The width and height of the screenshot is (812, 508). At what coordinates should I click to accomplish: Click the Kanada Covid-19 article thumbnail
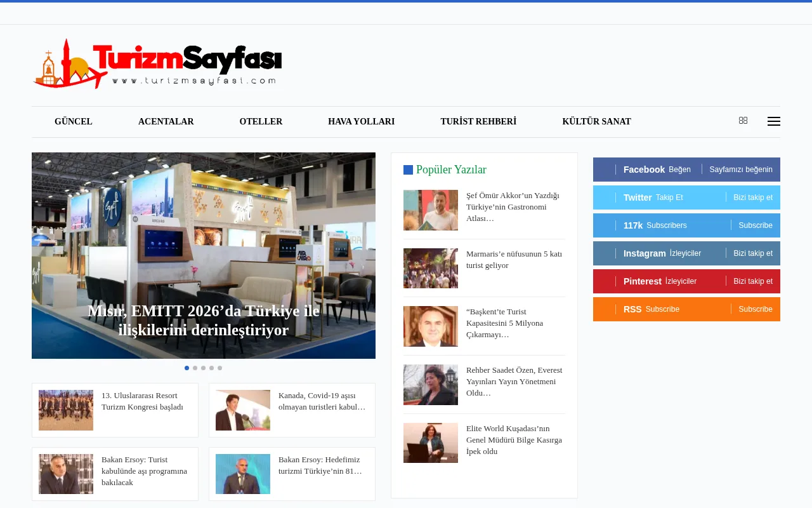pyautogui.click(x=243, y=410)
